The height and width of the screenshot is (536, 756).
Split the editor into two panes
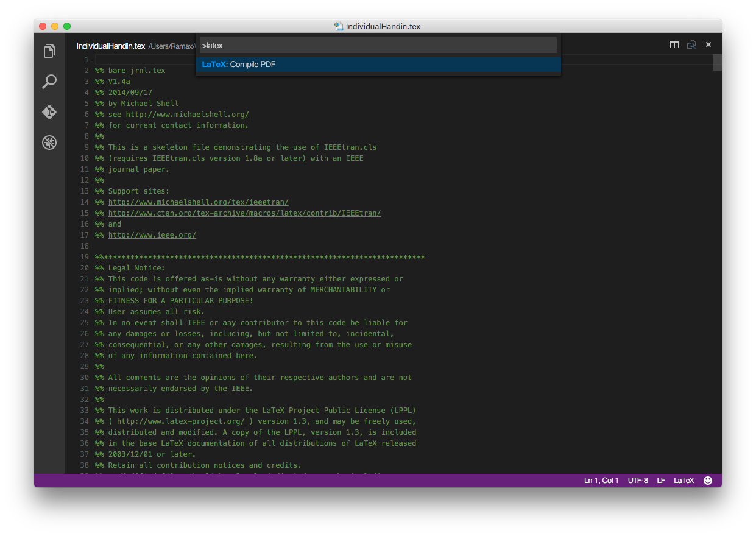tap(674, 44)
